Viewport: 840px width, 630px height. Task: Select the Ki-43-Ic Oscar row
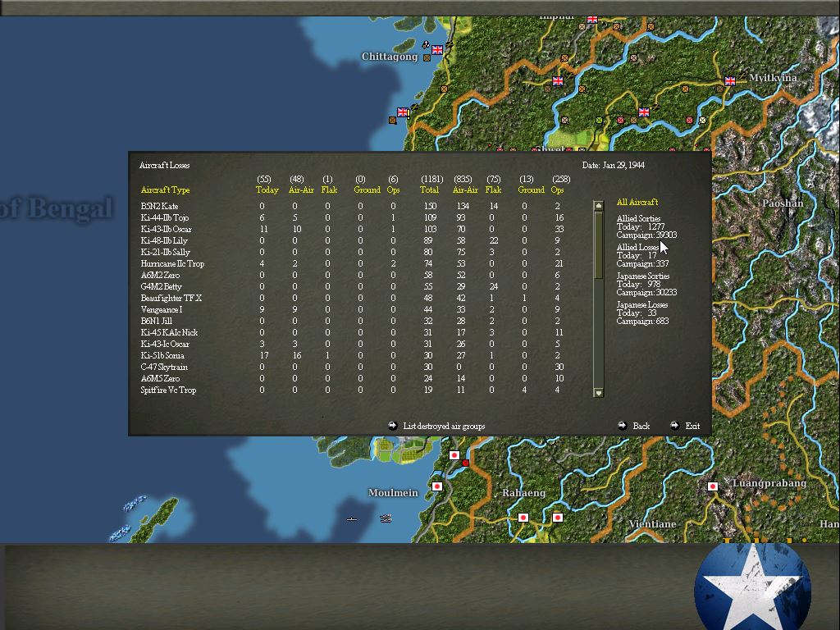pyautogui.click(x=354, y=344)
